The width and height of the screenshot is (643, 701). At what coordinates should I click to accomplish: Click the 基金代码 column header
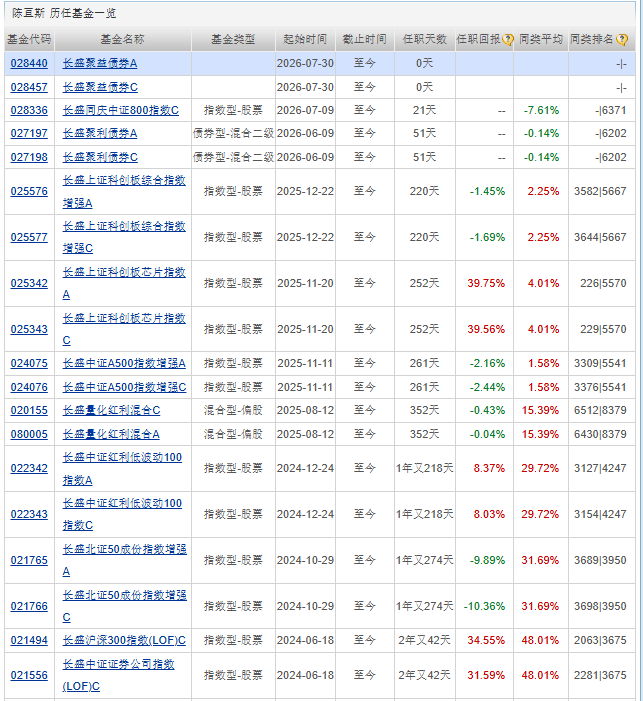[x=29, y=39]
